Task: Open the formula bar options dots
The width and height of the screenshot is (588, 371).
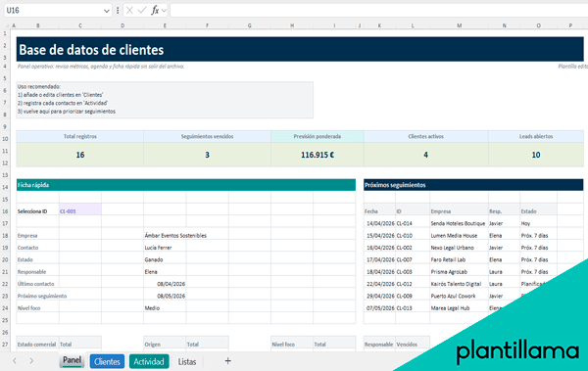Action: 118,11
